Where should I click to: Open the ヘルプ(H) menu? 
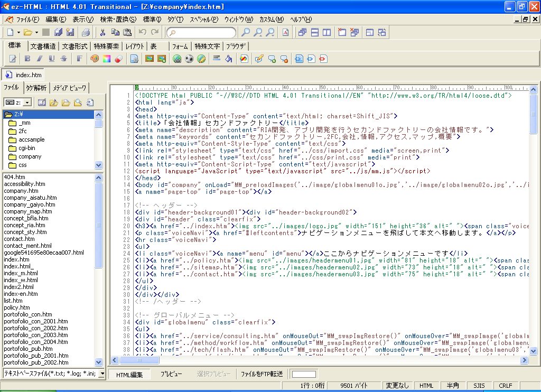(x=301, y=20)
